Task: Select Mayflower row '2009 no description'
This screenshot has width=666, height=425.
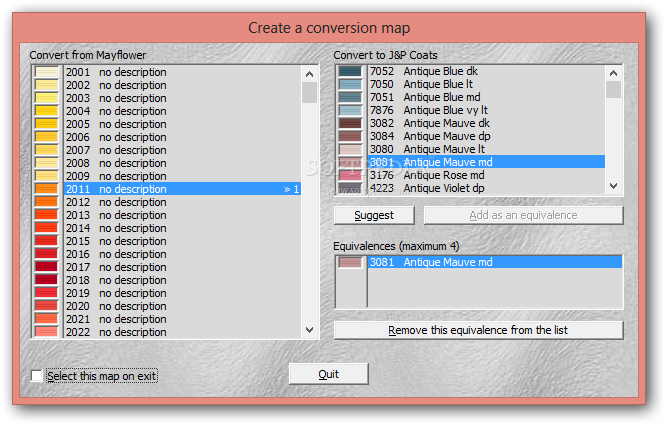Action: click(183, 176)
